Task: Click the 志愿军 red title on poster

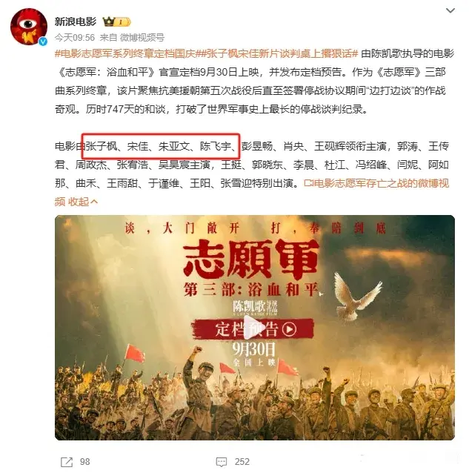Action: pyautogui.click(x=251, y=259)
